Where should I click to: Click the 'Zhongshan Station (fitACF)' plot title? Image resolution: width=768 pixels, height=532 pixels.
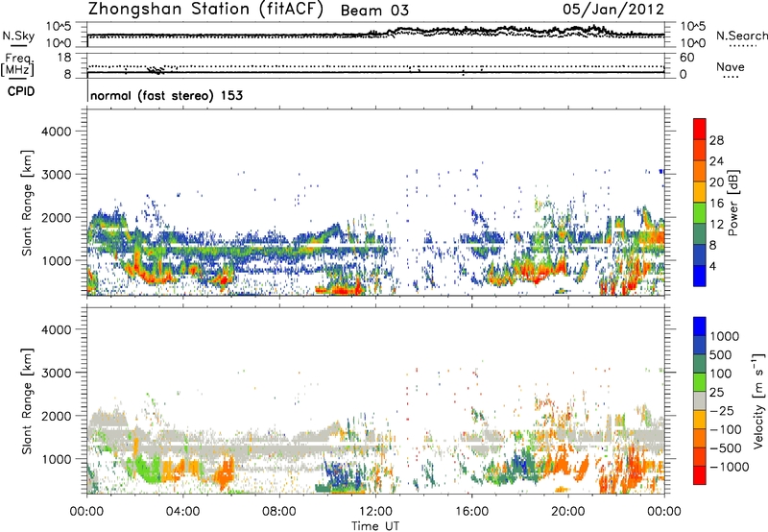(x=205, y=10)
